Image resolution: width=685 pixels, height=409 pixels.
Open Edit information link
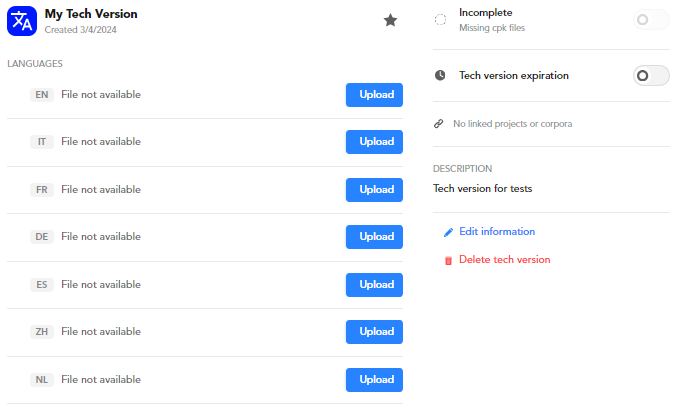coord(496,232)
